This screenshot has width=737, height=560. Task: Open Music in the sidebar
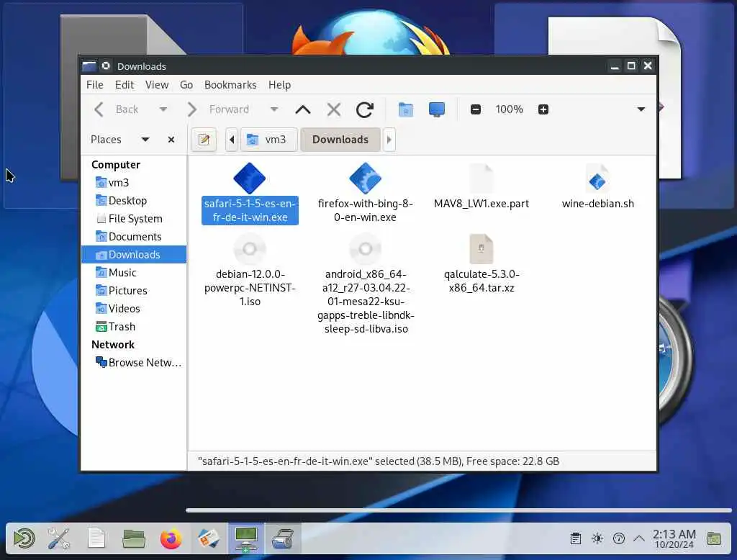click(x=134, y=273)
